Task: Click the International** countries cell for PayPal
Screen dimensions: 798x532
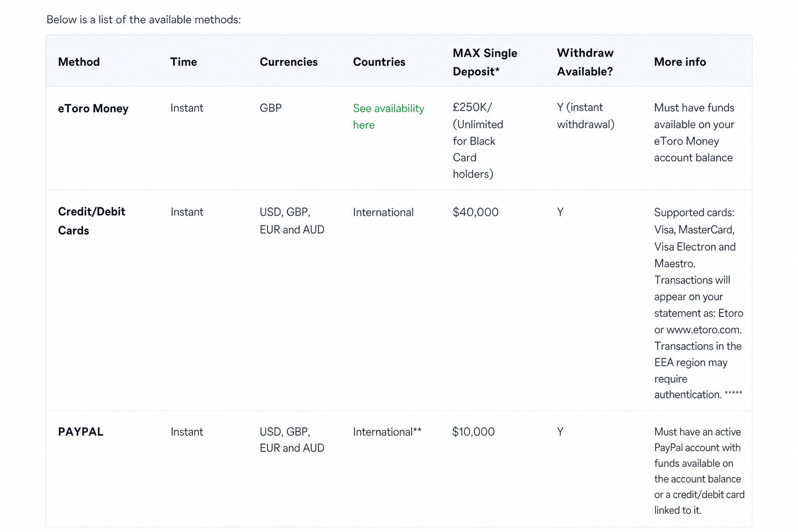Action: [x=387, y=432]
